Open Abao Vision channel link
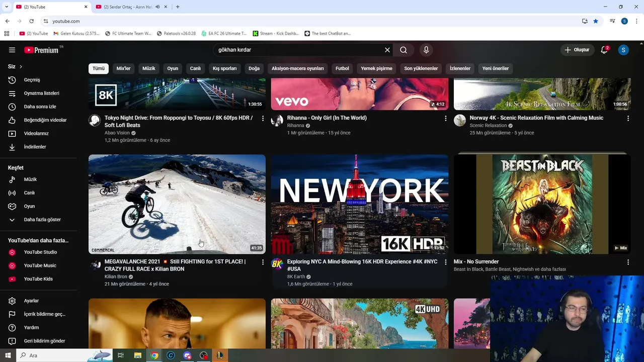644x362 pixels. (x=117, y=133)
